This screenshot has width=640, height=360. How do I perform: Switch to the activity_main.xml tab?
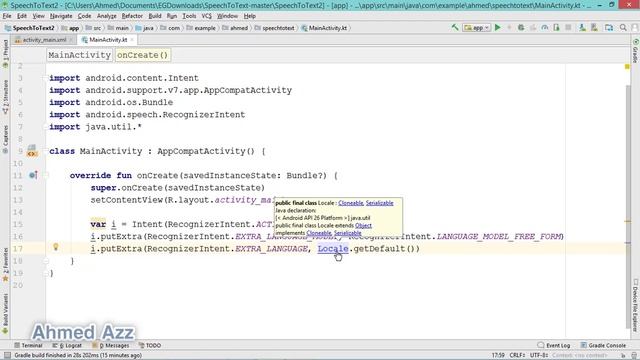click(44, 40)
